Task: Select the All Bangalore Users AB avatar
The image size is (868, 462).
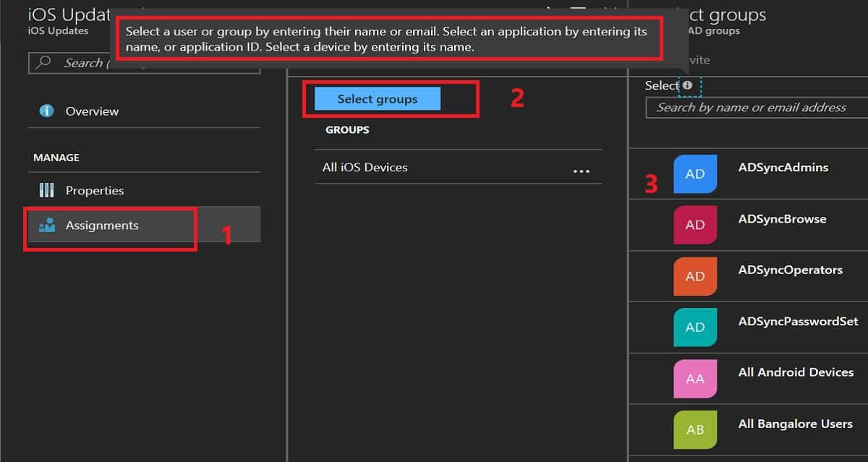Action: [695, 429]
